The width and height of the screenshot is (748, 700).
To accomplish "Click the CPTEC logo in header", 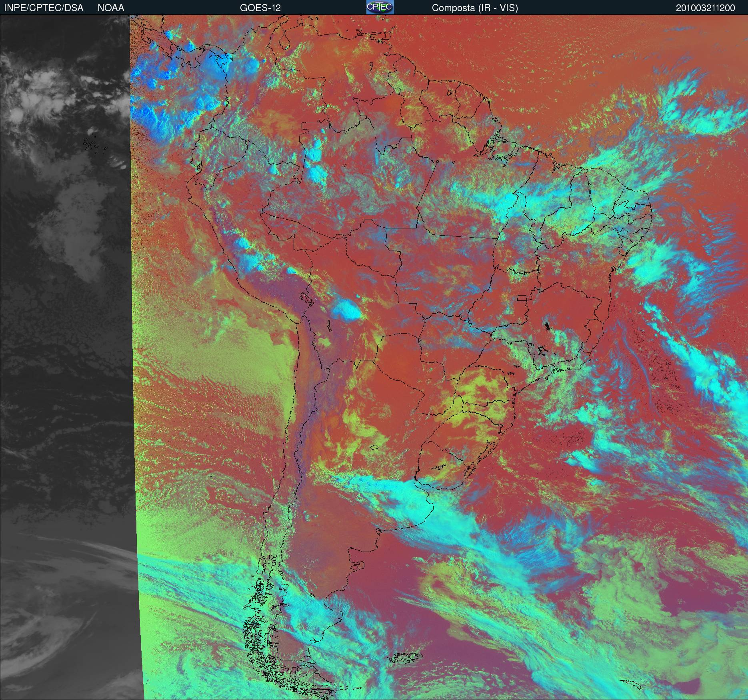I will click(x=380, y=7).
